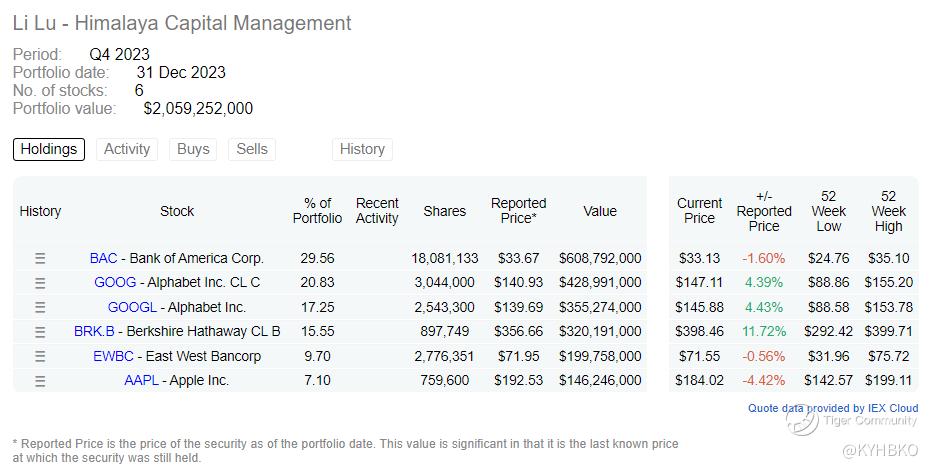Open the Sells tab
Image resolution: width=936 pixels, height=471 pixels.
[252, 149]
